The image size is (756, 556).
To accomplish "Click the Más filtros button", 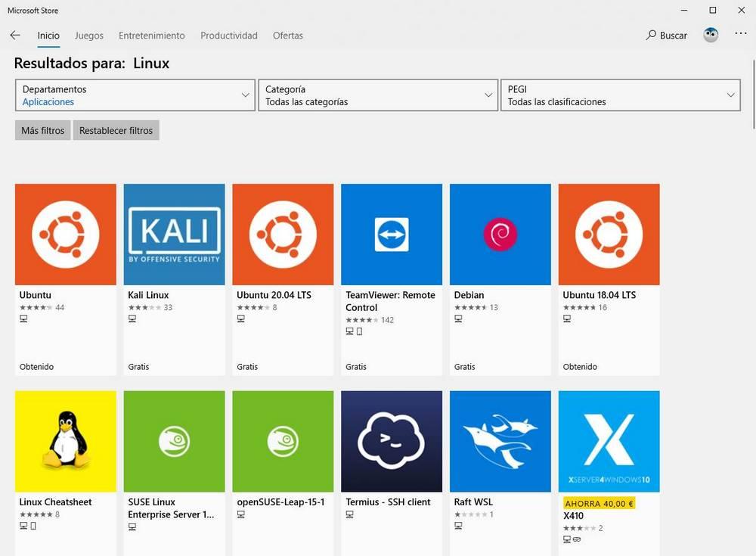I will point(43,130).
